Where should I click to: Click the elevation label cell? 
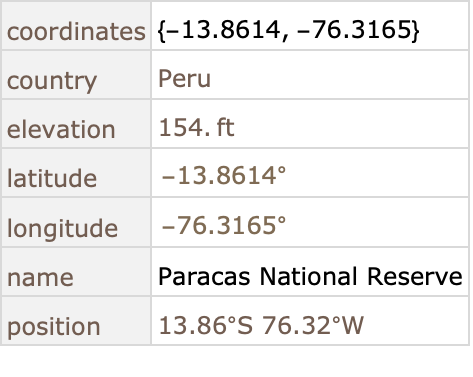point(76,124)
